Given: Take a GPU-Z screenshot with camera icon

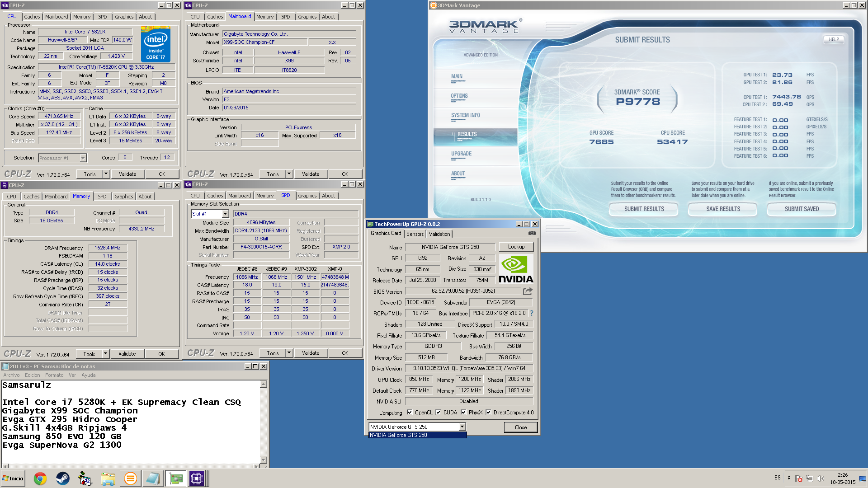Looking at the screenshot, I should pos(532,233).
